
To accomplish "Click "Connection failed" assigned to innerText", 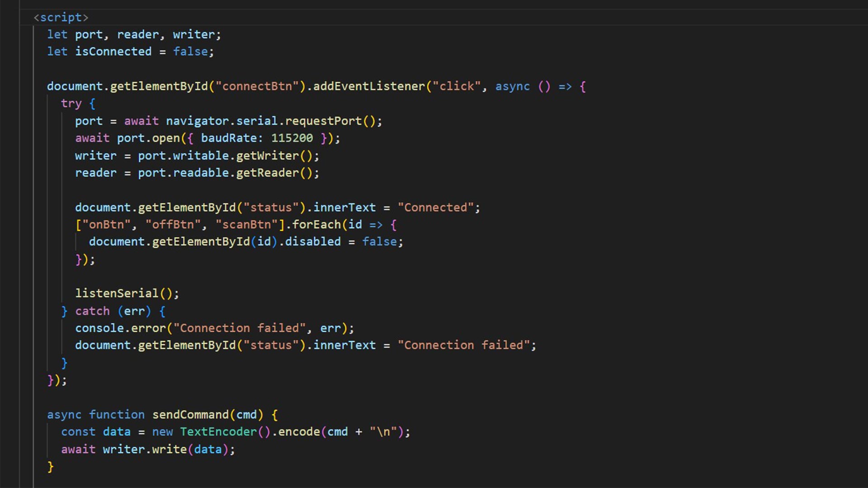I will click(x=463, y=346).
